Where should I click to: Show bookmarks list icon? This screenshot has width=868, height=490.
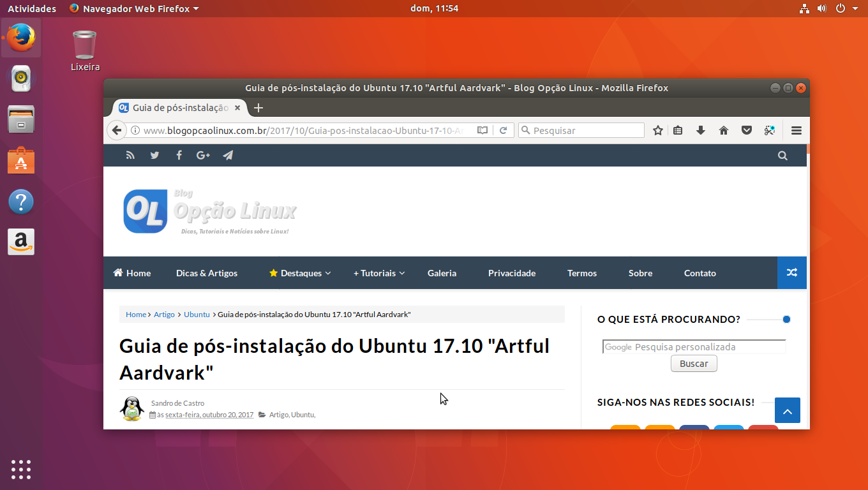678,130
